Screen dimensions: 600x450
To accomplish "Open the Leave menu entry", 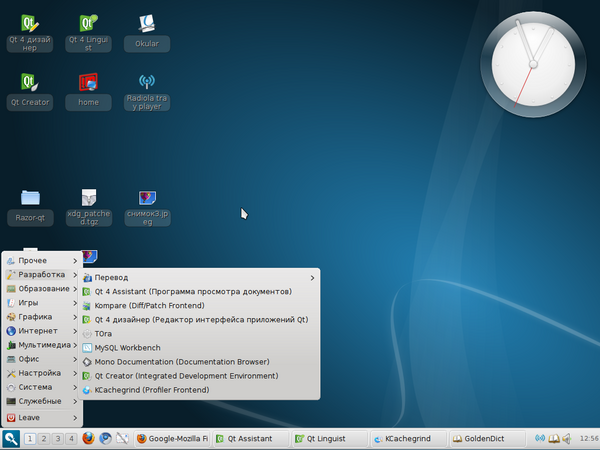I will pyautogui.click(x=42, y=417).
